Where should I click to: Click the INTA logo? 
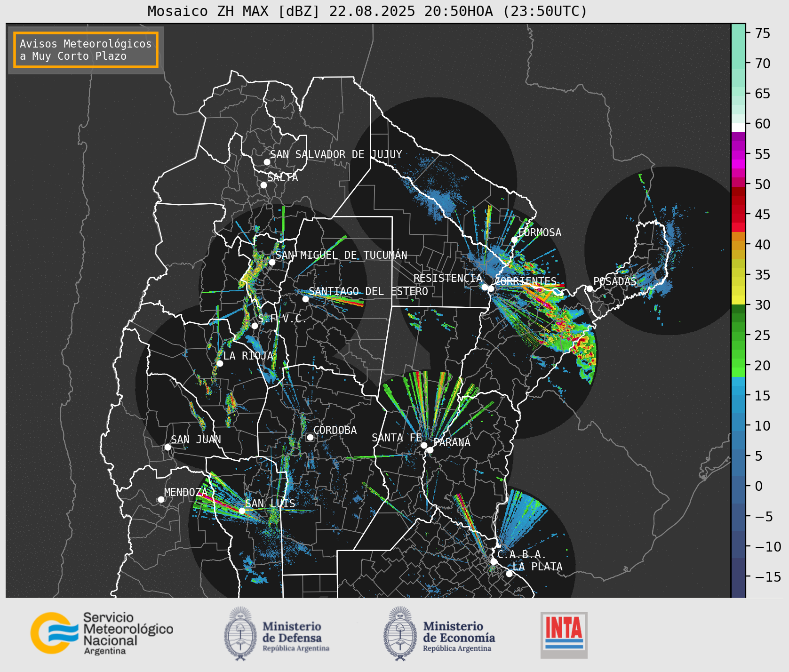click(x=564, y=635)
